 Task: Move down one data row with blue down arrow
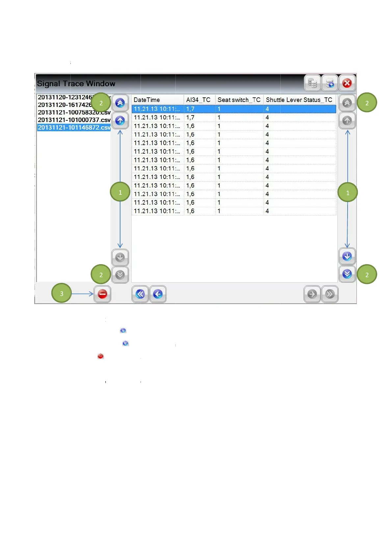347,256
